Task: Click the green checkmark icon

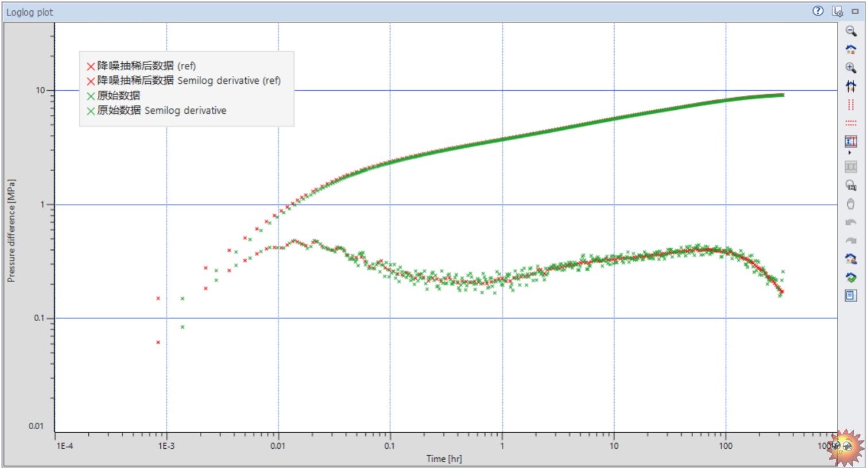Action: click(x=851, y=278)
